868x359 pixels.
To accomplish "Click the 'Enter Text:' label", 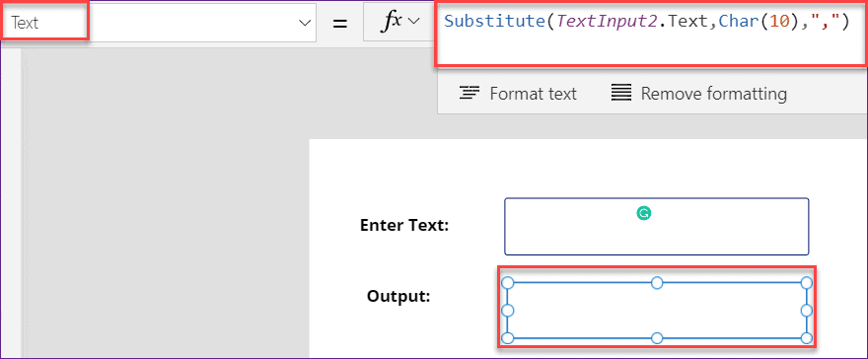I will (x=404, y=225).
